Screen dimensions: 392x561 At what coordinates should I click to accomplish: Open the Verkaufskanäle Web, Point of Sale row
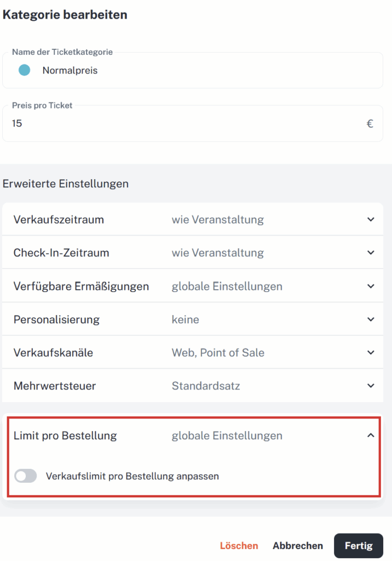193,352
